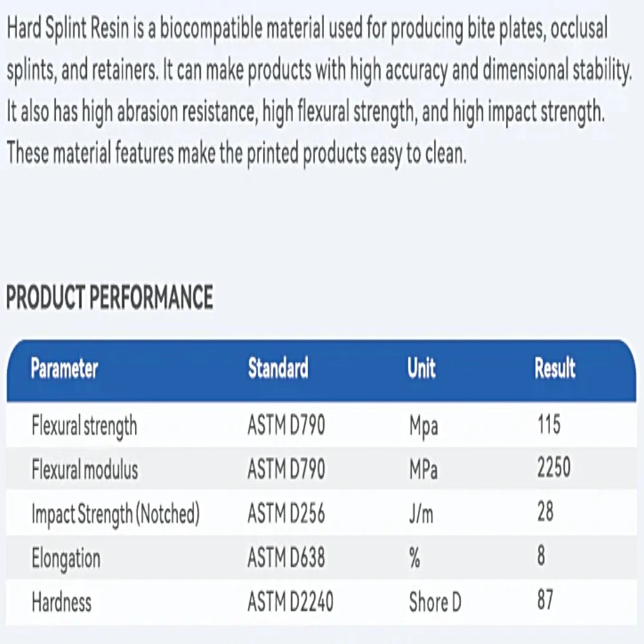The height and width of the screenshot is (644, 644).
Task: Click the 2250 result value
Action: tap(554, 469)
